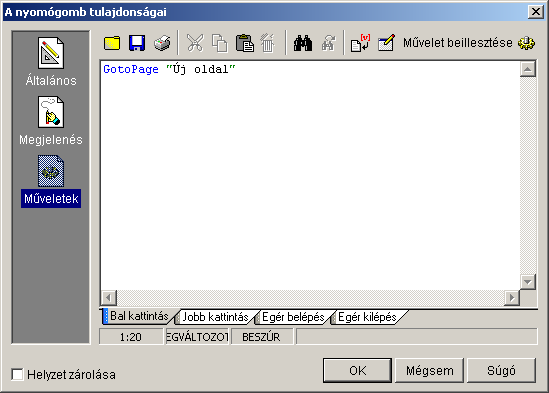
Task: Find text using binoculars icon
Action: [x=303, y=43]
